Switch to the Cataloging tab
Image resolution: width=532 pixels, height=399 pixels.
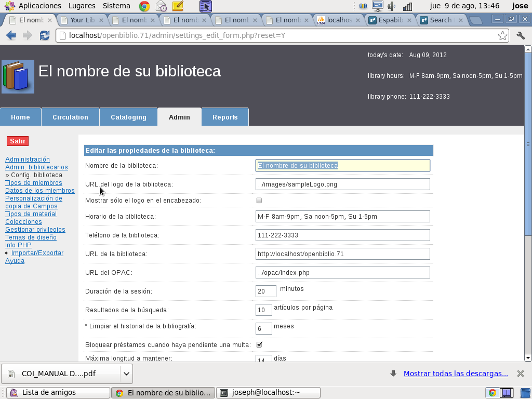128,117
